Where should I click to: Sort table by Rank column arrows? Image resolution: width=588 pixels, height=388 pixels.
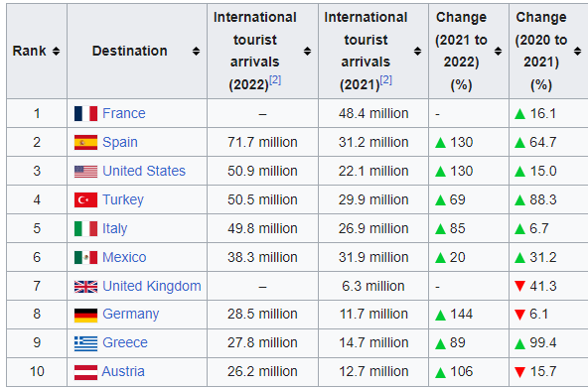pos(56,51)
